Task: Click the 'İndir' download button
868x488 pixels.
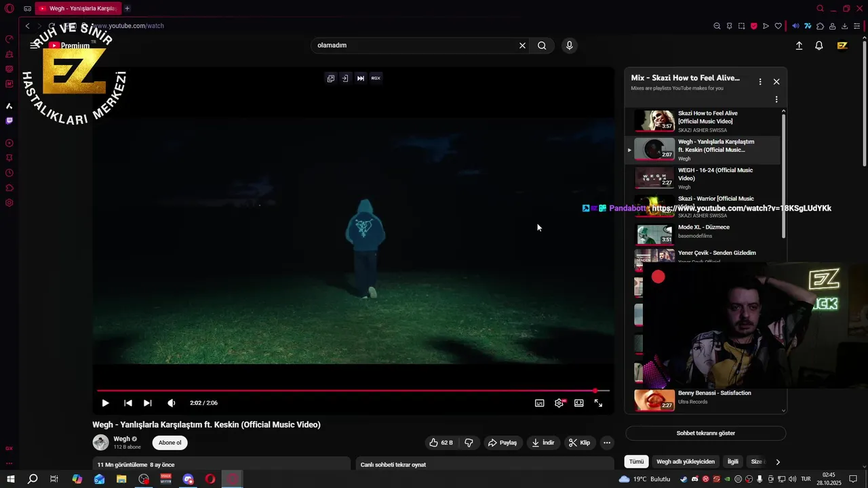Action: [542, 443]
